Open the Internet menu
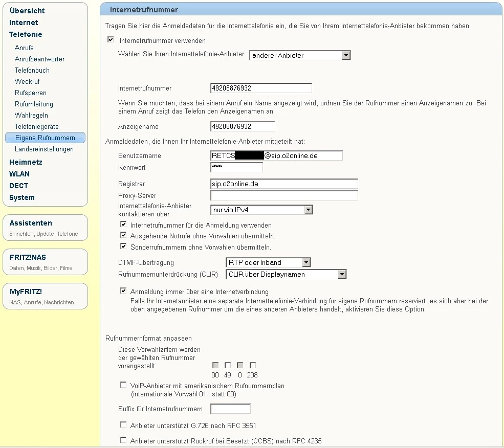This screenshot has width=504, height=448. coord(24,23)
